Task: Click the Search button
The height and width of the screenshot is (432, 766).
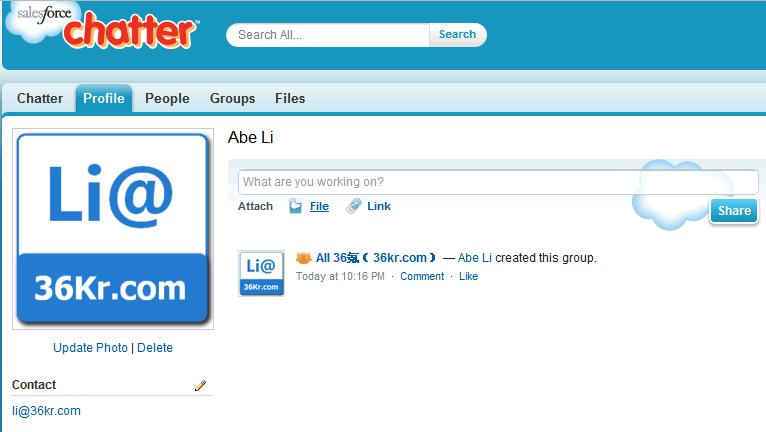Action: tap(457, 34)
